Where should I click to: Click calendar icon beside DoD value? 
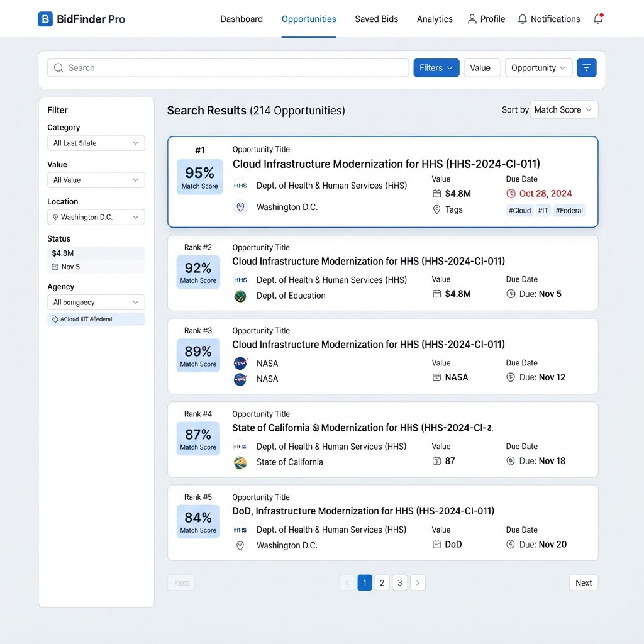coord(436,544)
